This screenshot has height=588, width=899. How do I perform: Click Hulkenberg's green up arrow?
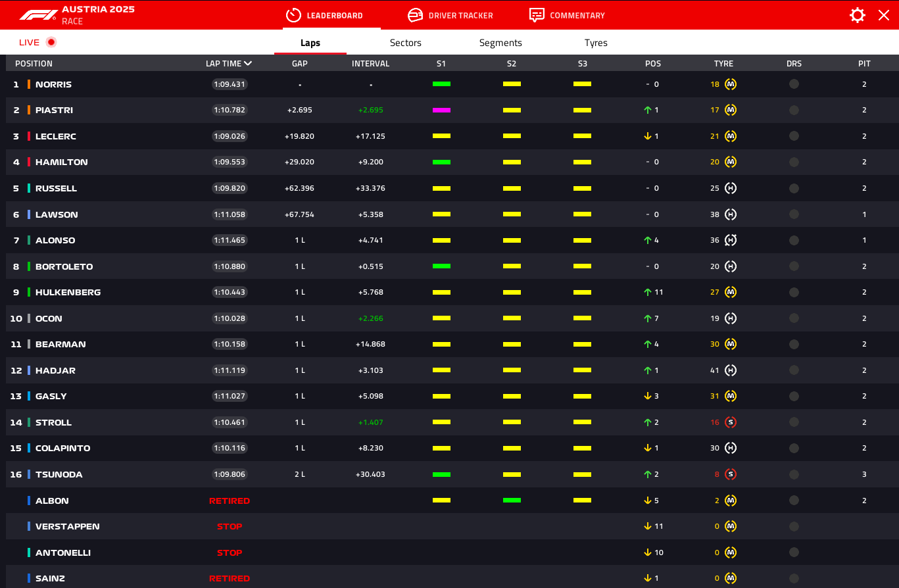point(648,292)
